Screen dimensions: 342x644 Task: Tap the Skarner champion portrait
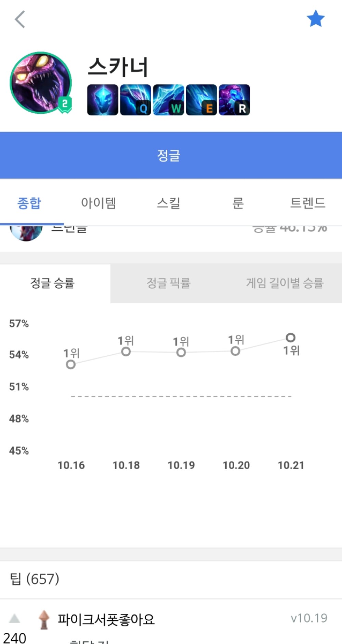coord(41,83)
